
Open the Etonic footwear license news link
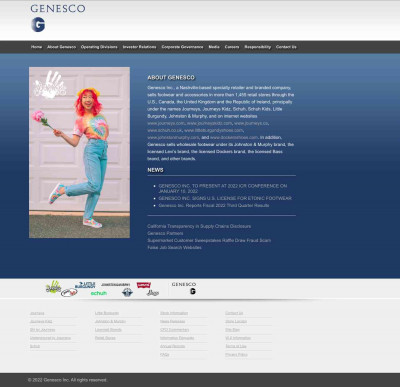[x=225, y=198]
